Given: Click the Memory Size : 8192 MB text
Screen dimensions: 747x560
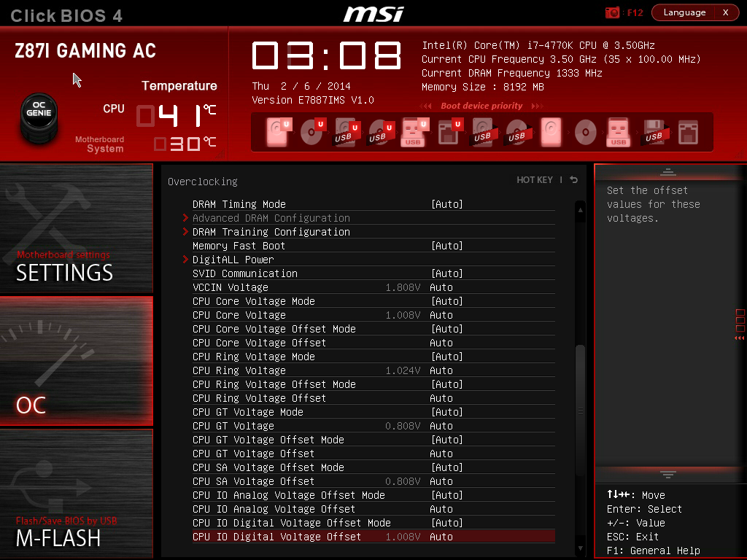Looking at the screenshot, I should tap(483, 87).
